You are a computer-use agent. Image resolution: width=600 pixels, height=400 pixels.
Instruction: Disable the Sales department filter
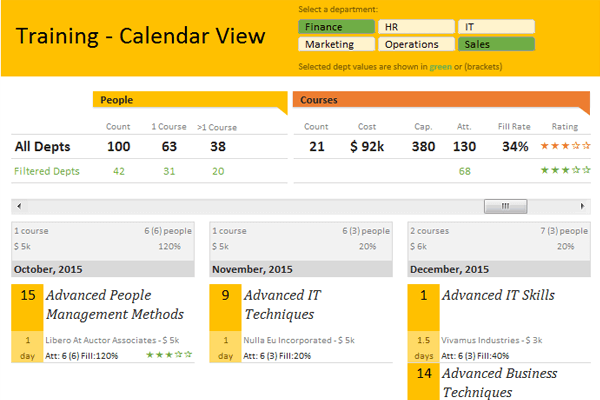495,44
